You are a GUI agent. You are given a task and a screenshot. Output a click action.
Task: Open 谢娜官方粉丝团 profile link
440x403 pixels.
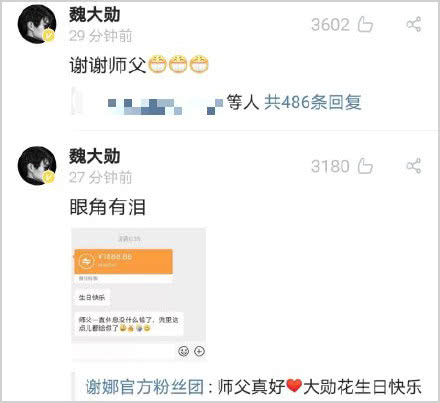tap(144, 387)
